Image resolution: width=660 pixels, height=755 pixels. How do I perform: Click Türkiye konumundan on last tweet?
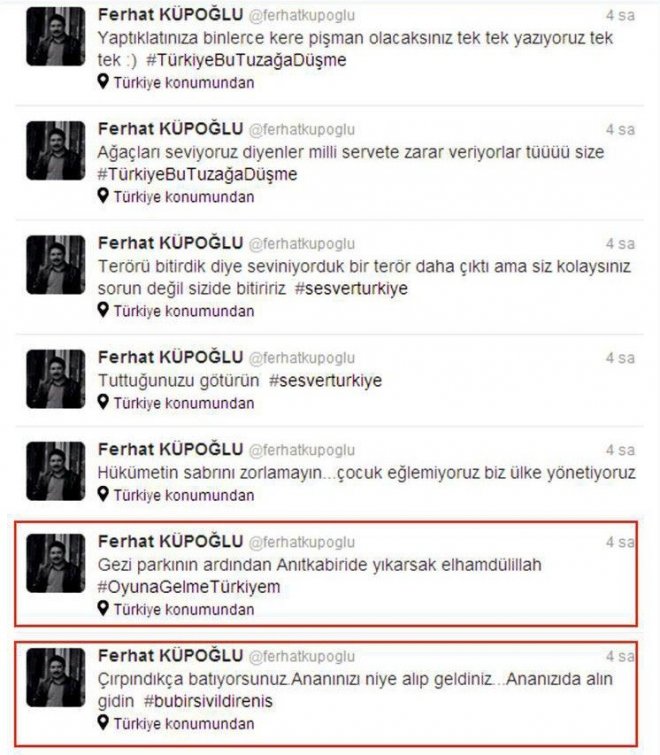[184, 724]
